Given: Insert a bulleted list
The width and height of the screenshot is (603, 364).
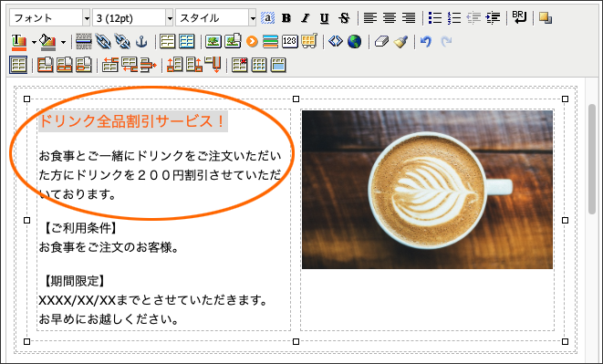Looking at the screenshot, I should click(435, 18).
